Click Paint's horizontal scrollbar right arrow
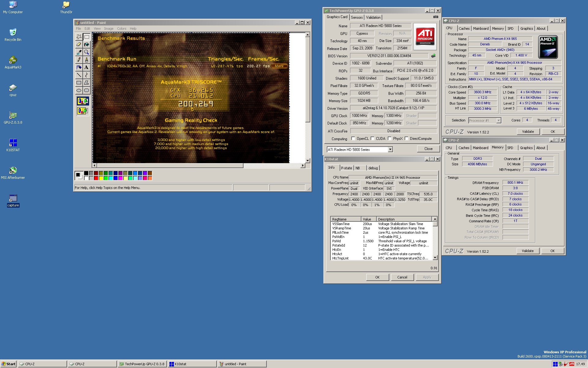The height and width of the screenshot is (368, 588). pos(303,166)
